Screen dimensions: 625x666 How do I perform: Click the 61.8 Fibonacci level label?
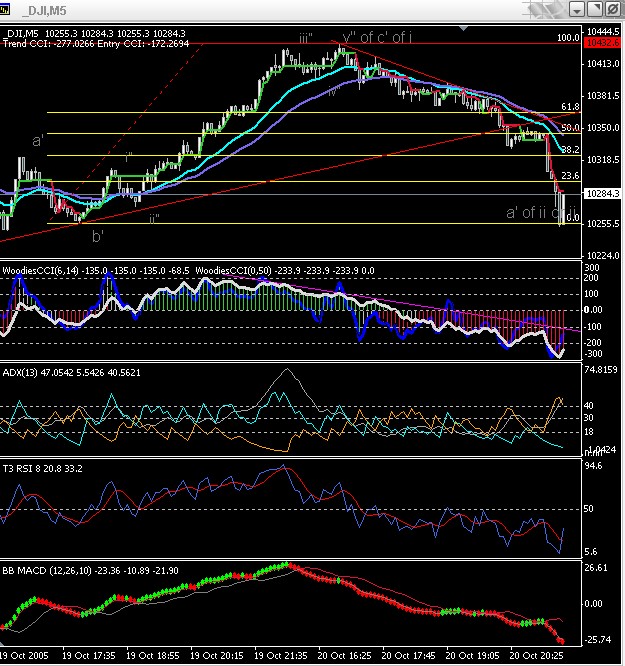coord(570,107)
